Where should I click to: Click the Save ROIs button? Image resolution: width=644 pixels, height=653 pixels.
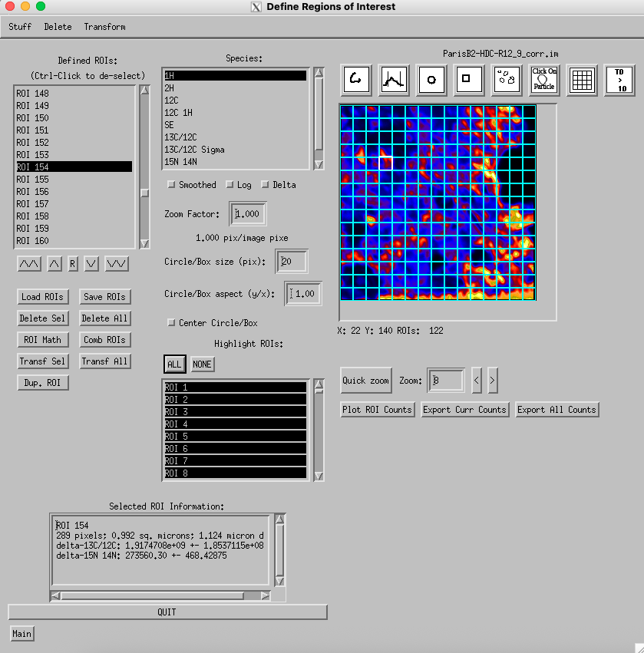pos(104,297)
